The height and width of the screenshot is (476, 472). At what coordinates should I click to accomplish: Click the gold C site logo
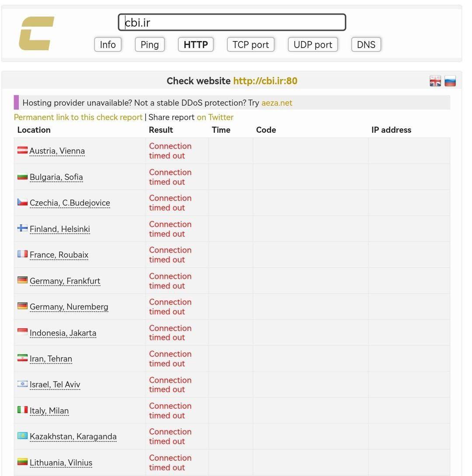click(x=36, y=33)
